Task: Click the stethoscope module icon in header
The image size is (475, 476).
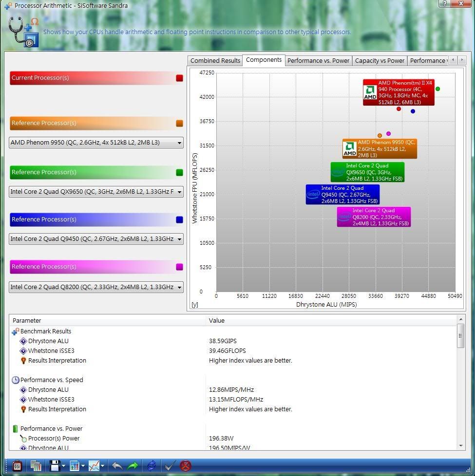Action: (24, 32)
